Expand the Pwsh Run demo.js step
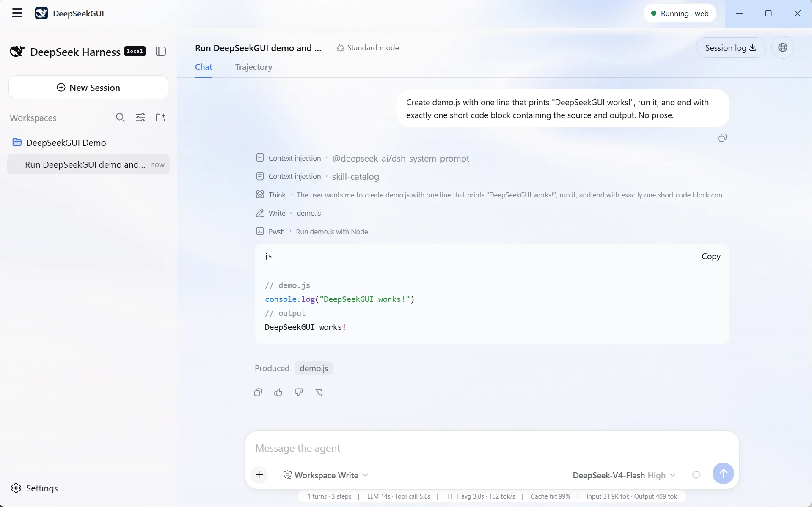812x507 pixels. (312, 232)
